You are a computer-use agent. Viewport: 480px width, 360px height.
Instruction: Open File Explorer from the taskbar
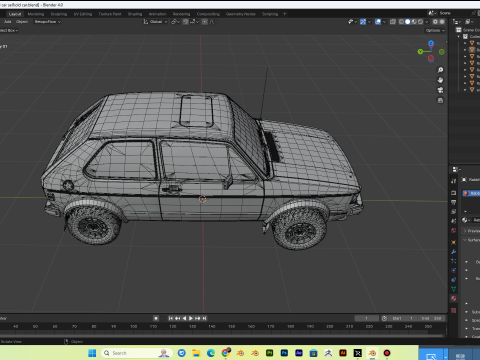pos(196,353)
